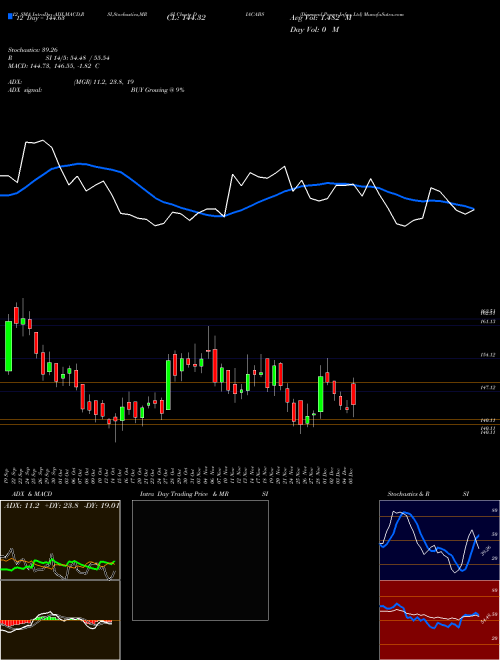This screenshot has height=660, width=500.
Task: Click the 'ADX signal:' label
Action: (x=25, y=90)
